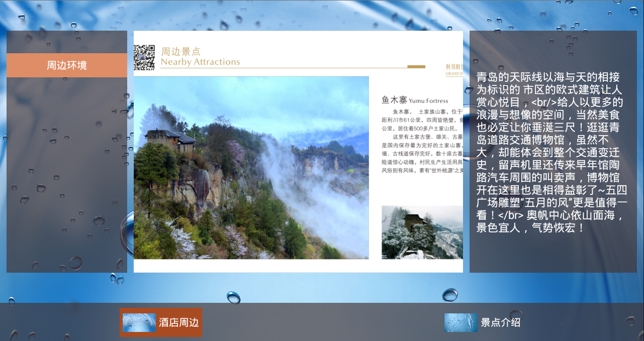The height and width of the screenshot is (341, 644).
Task: Select the 周边环境 menu item
Action: point(67,65)
